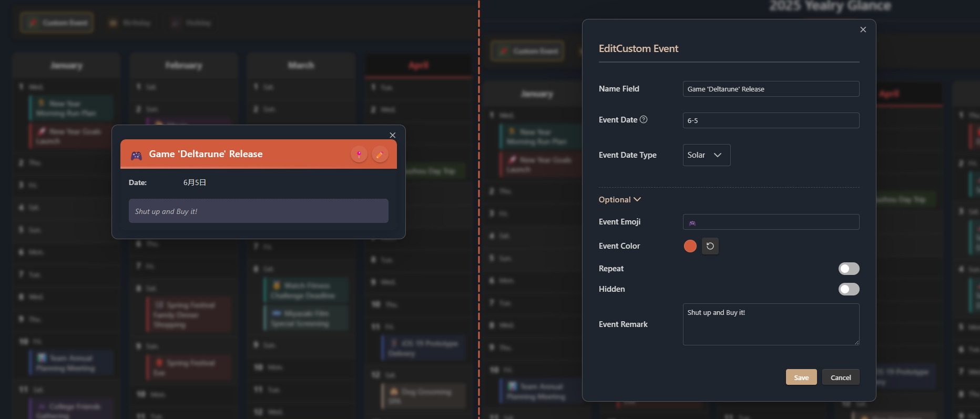Click the game controller emoji in card header
The image size is (980, 419).
[136, 155]
